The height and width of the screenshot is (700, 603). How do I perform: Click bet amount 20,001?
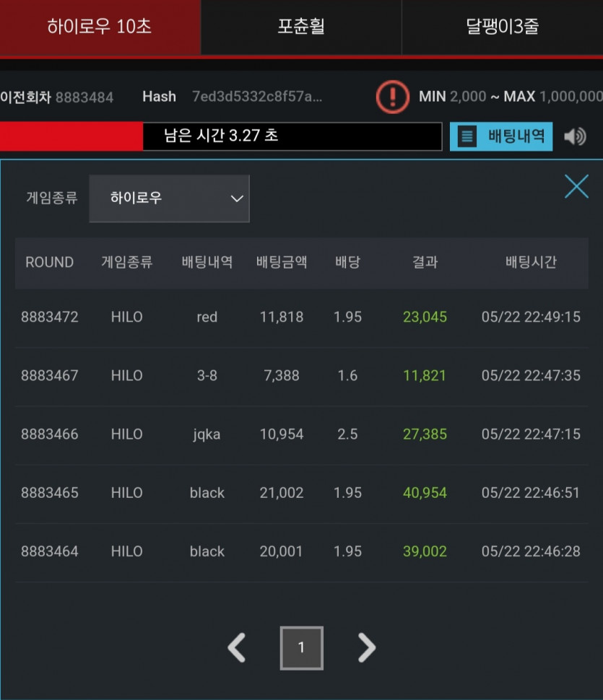[282, 551]
